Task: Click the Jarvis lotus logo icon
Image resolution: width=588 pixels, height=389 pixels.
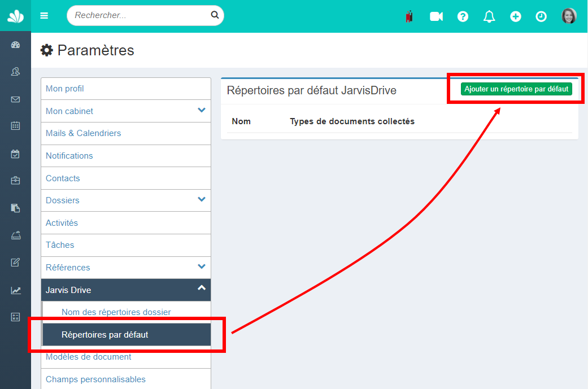Action: click(15, 16)
